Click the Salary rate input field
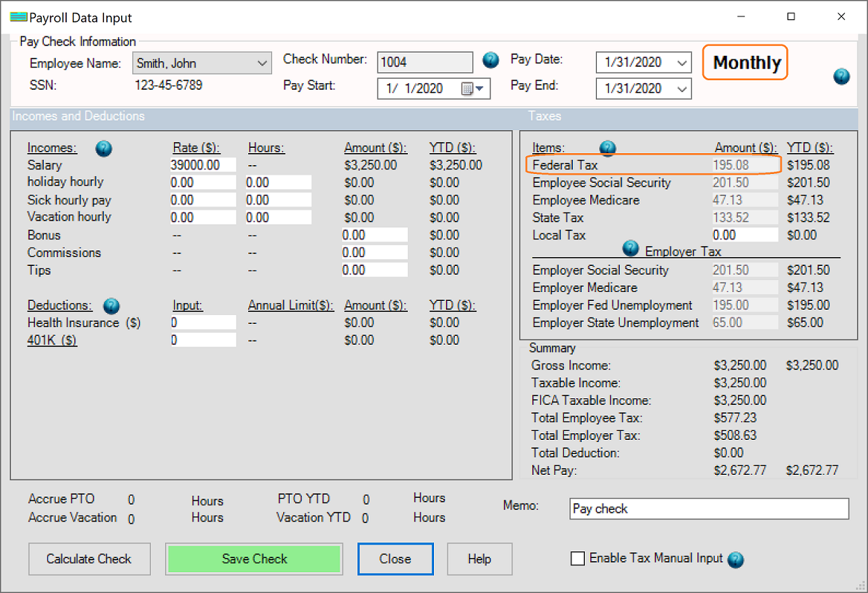Screen dimensions: 868x593 (x=203, y=165)
